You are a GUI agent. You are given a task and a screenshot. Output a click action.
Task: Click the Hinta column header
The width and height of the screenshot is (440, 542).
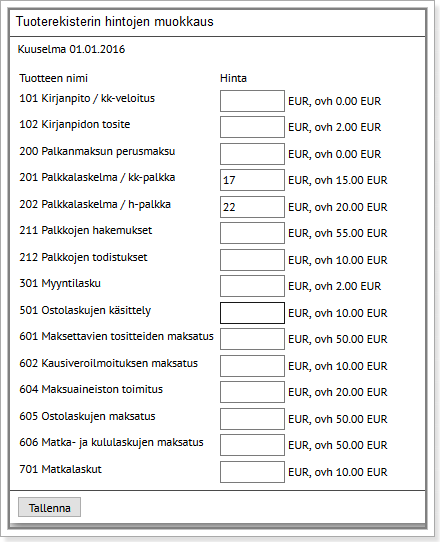click(233, 78)
